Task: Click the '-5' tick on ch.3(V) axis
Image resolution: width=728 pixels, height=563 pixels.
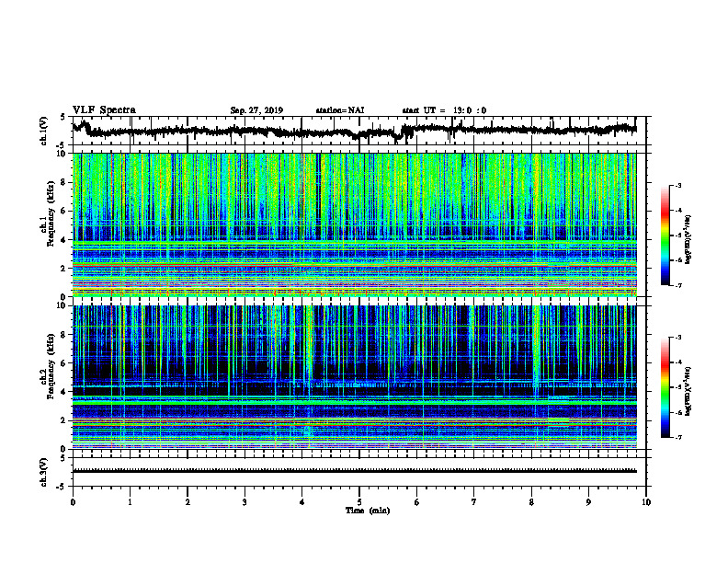Action: [62, 487]
